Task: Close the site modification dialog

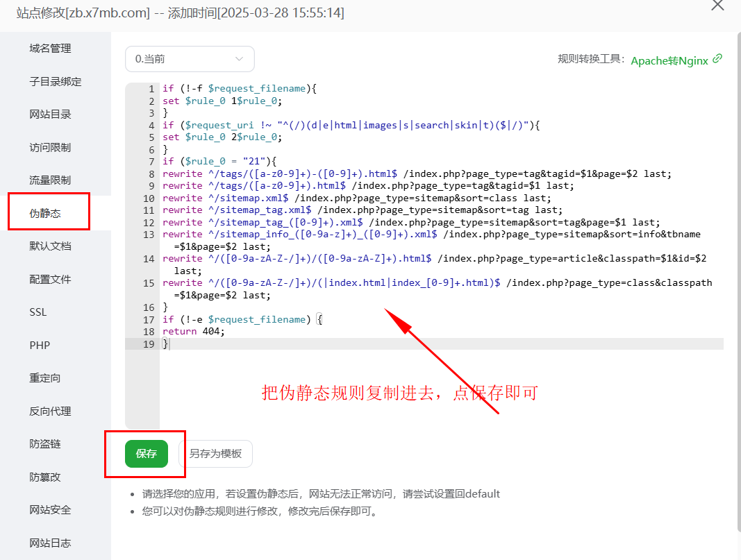Action: coord(717,6)
